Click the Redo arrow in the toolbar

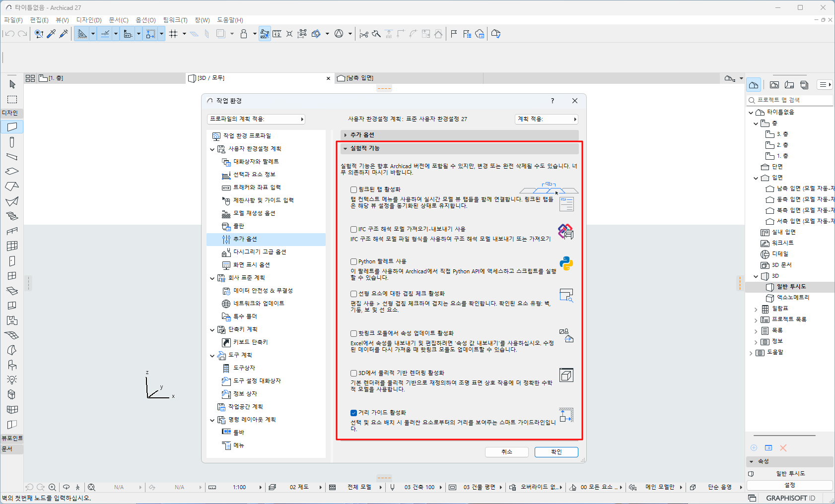coord(22,34)
